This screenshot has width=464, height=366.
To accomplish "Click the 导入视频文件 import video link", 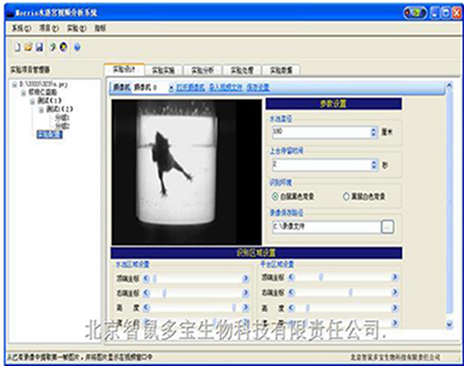I will (x=226, y=87).
